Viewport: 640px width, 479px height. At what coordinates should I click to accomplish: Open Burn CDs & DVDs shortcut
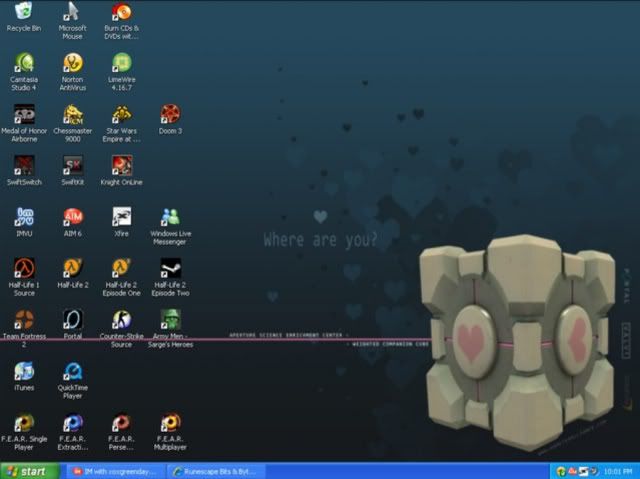tap(121, 11)
